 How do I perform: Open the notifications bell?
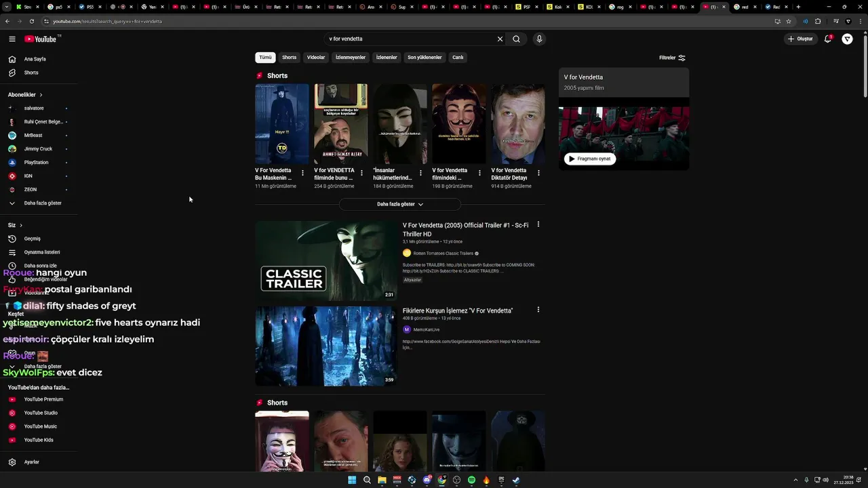click(x=828, y=39)
